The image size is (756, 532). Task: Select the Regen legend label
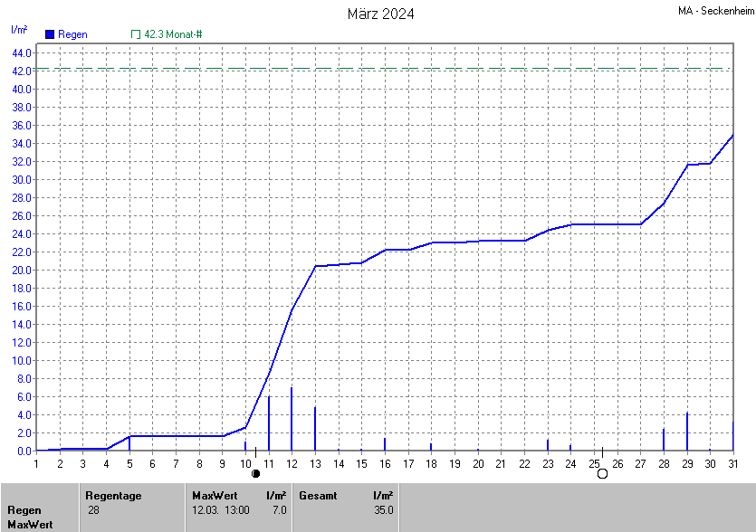click(72, 34)
